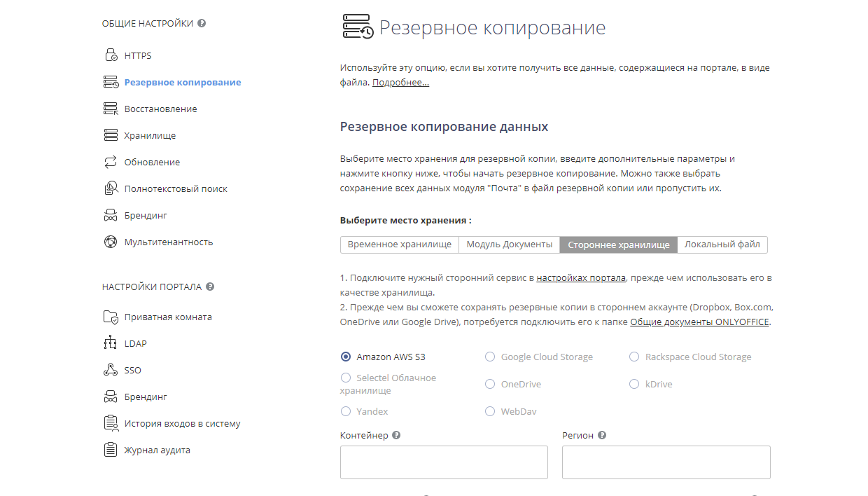Open the Общие документы ONLYOFFICE link
This screenshot has height=496, width=868.
pos(699,322)
